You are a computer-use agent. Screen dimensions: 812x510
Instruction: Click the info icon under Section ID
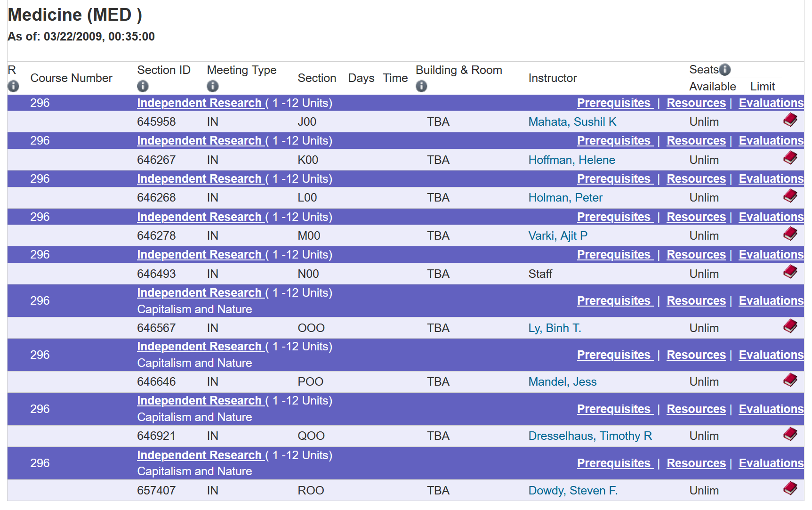tap(143, 86)
